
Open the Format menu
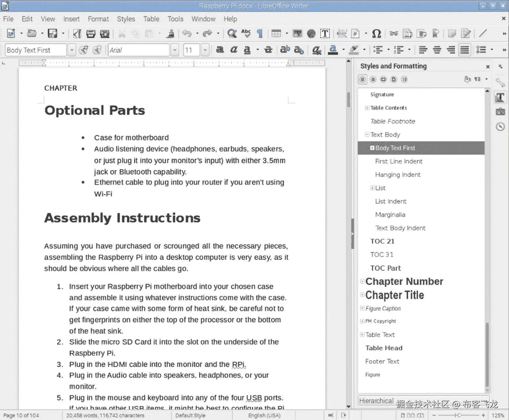(98, 19)
